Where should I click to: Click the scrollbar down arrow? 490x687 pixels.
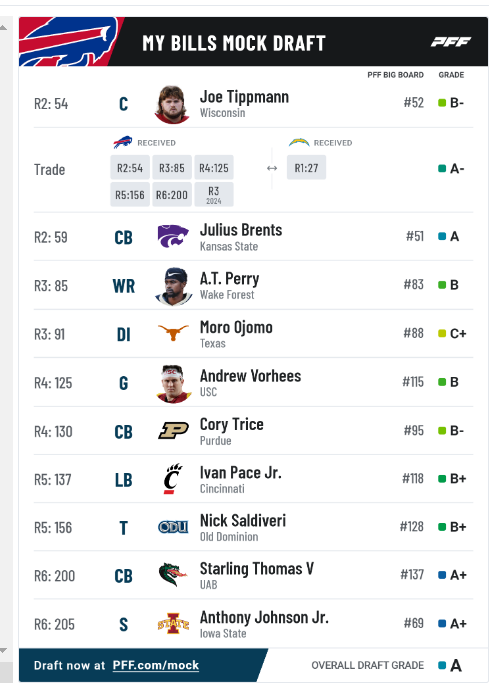(x=4, y=651)
